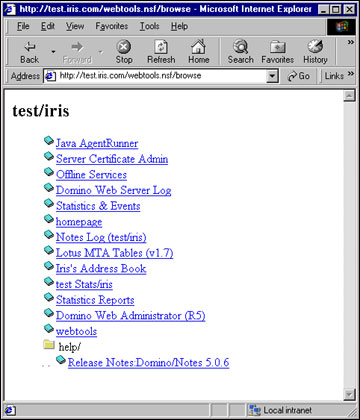This screenshot has width=360, height=420.
Task: Expand the Address bar dropdown arrow
Action: [x=272, y=76]
